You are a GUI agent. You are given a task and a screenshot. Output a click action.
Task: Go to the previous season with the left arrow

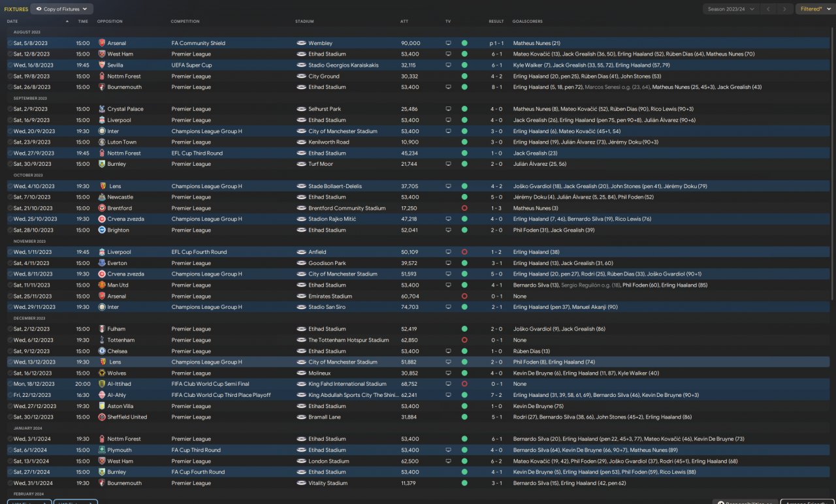click(769, 9)
